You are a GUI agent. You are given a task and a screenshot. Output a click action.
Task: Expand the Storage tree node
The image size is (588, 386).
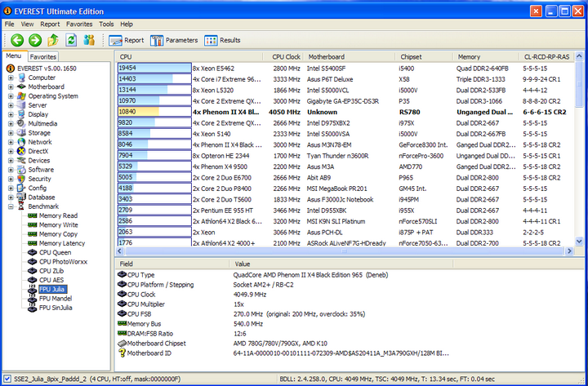click(11, 133)
